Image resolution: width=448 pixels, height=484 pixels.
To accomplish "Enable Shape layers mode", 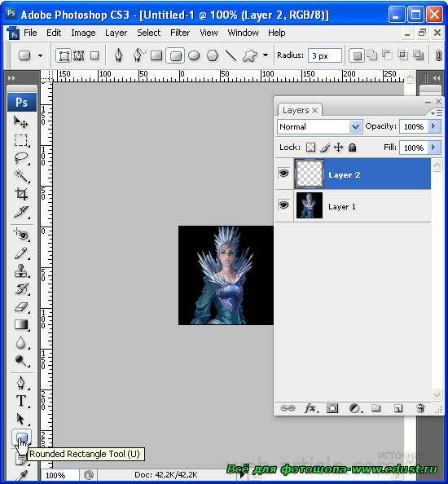I will pyautogui.click(x=64, y=56).
